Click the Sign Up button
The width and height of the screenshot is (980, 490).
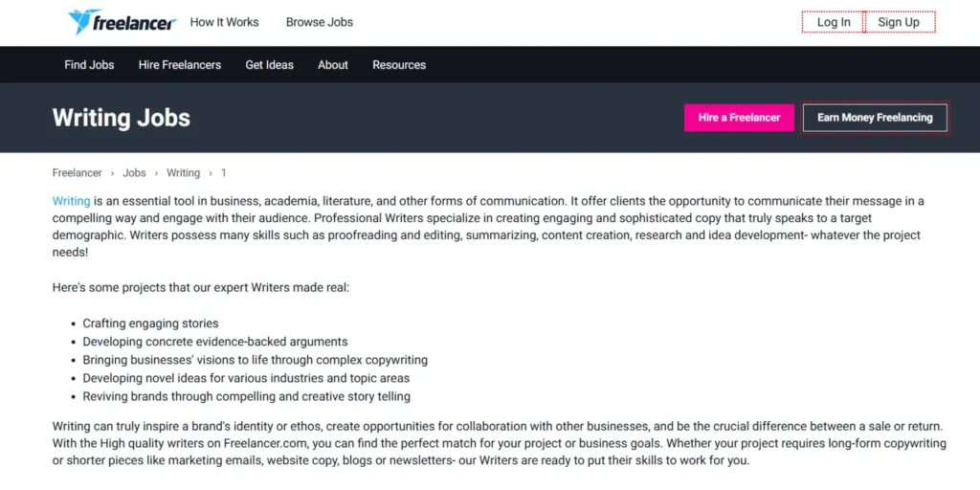coord(899,22)
